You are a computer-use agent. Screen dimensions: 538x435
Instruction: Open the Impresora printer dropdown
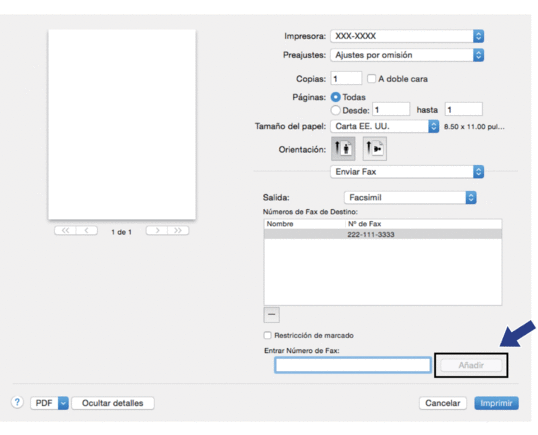407,36
